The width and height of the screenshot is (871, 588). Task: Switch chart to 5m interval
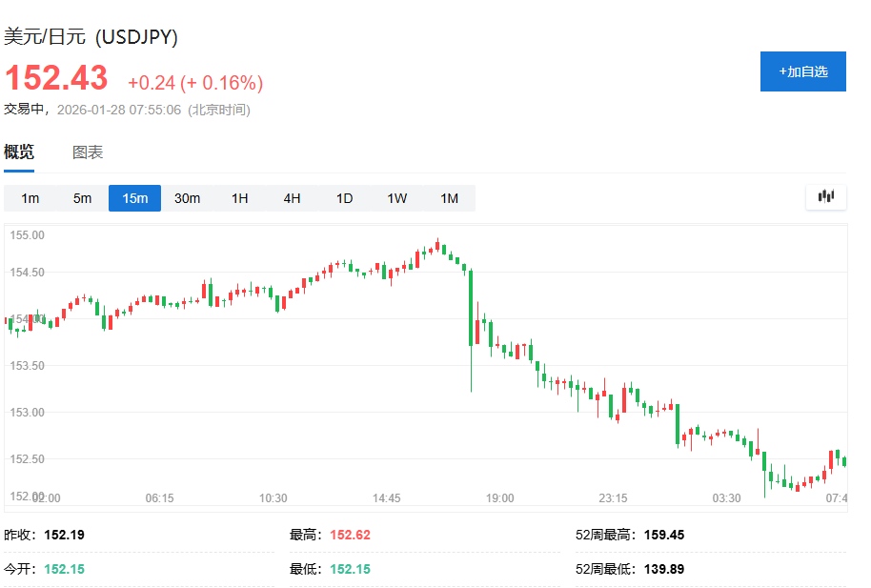[x=83, y=198]
